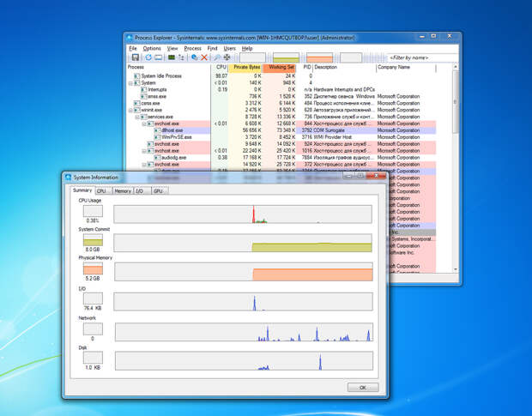This screenshot has width=532, height=416.
Task: Click the csrss.exe process icon
Action: click(x=136, y=103)
